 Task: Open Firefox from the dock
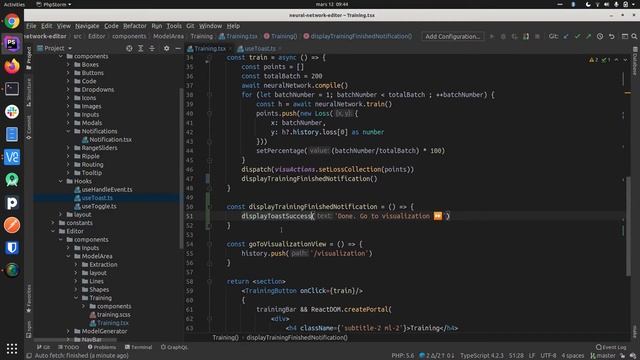point(12,66)
